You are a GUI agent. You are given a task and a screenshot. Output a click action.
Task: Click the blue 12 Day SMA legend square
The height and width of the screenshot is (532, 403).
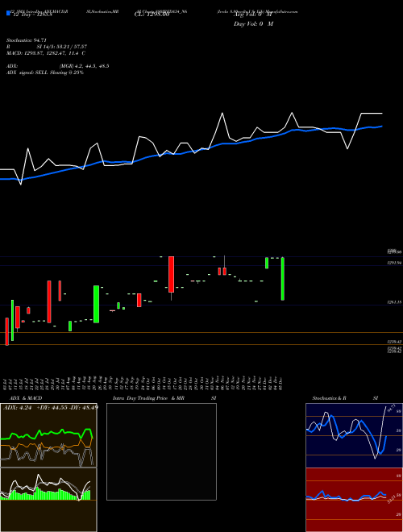click(8, 13)
